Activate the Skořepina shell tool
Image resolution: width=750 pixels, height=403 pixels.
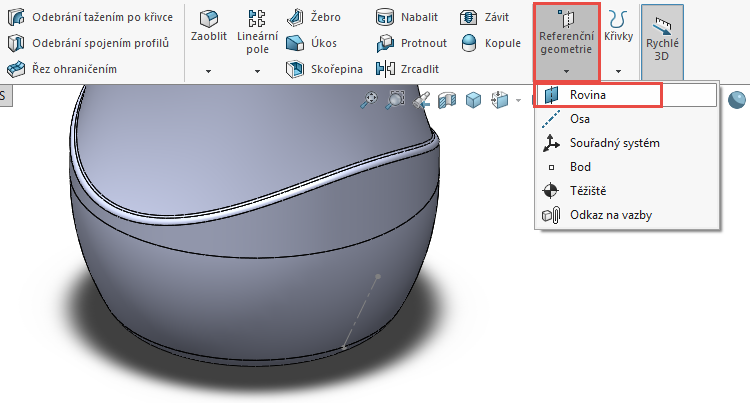coord(324,69)
